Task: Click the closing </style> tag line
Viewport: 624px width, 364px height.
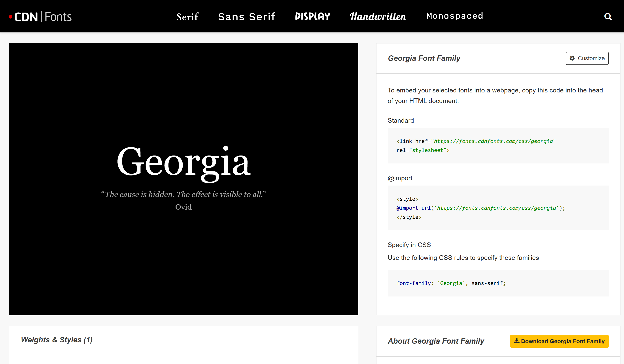Action: (409, 217)
